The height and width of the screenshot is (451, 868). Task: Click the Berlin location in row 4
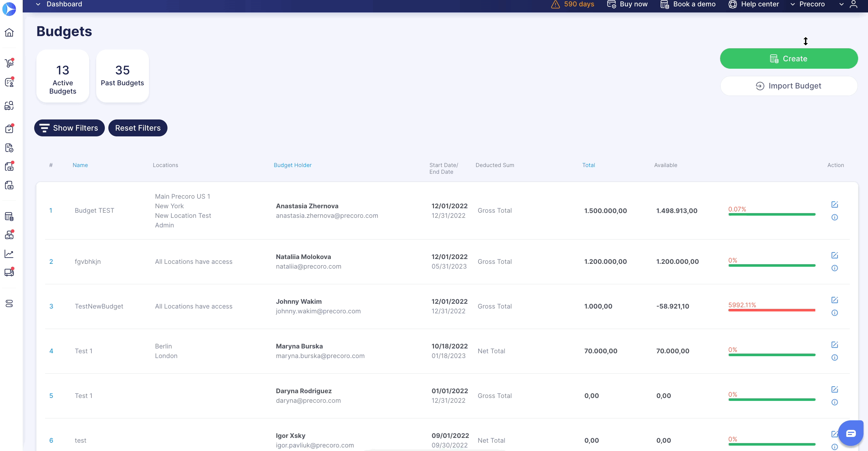point(163,346)
